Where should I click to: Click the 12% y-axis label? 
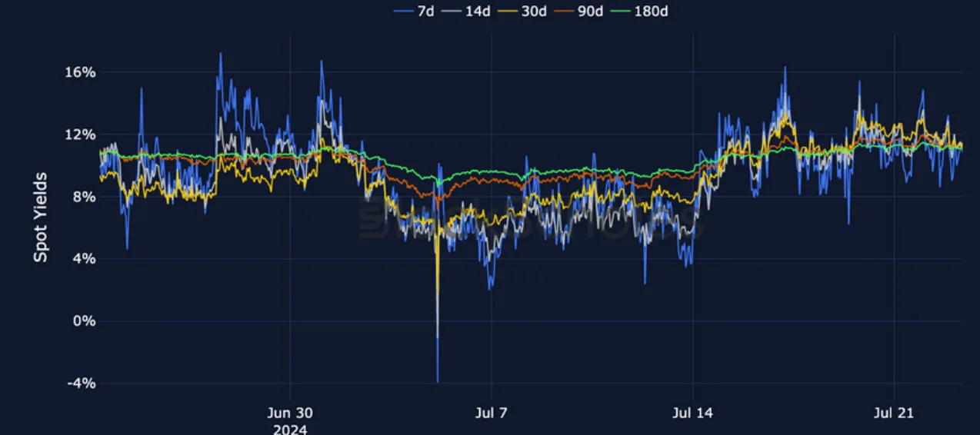tap(79, 134)
